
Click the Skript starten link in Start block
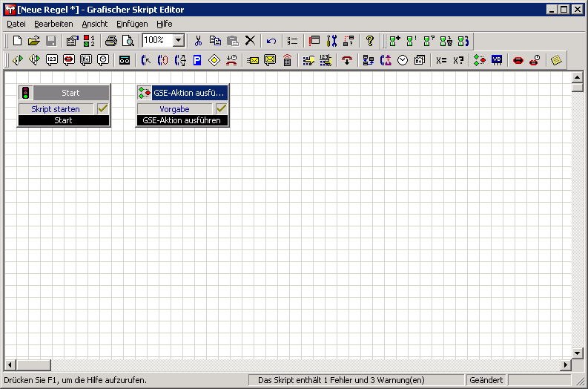(x=56, y=109)
